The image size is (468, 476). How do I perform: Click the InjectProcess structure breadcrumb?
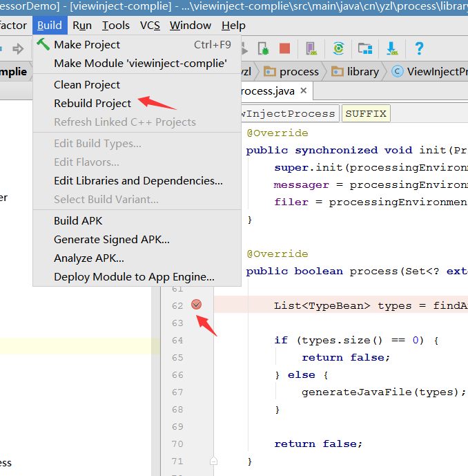[x=290, y=113]
